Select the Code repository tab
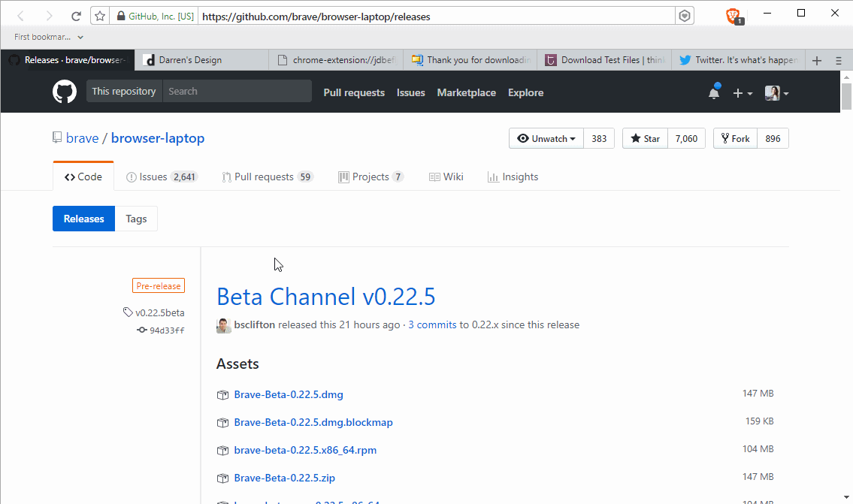 coord(83,177)
